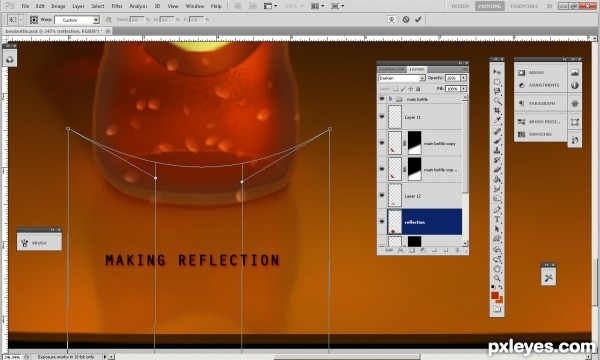
Task: Select the Paint Bucket tool
Action: 497,179
